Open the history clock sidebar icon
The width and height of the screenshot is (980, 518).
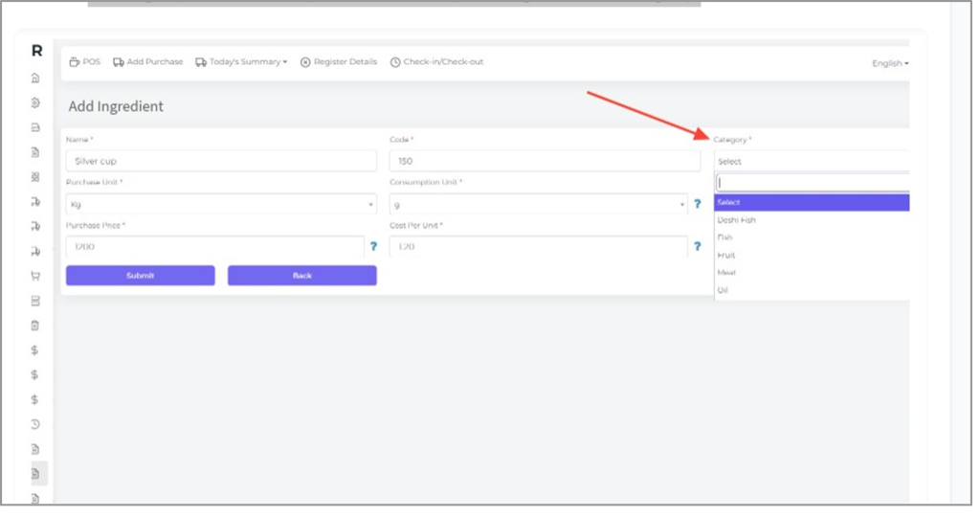35,424
